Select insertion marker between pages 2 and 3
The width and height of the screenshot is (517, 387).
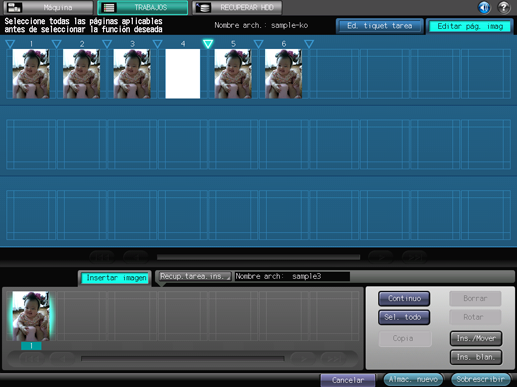(107, 44)
